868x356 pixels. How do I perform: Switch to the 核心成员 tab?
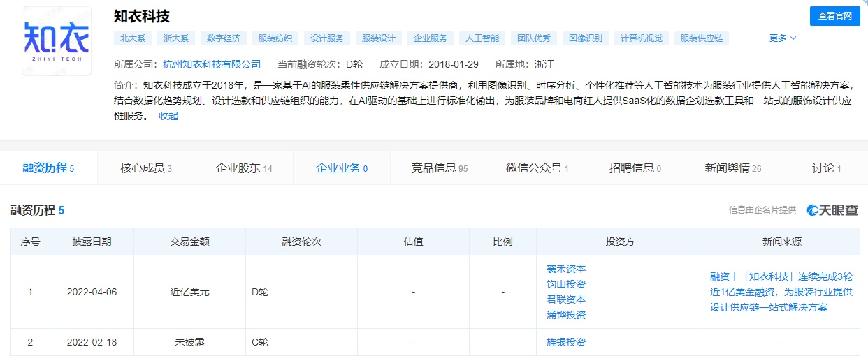(146, 168)
